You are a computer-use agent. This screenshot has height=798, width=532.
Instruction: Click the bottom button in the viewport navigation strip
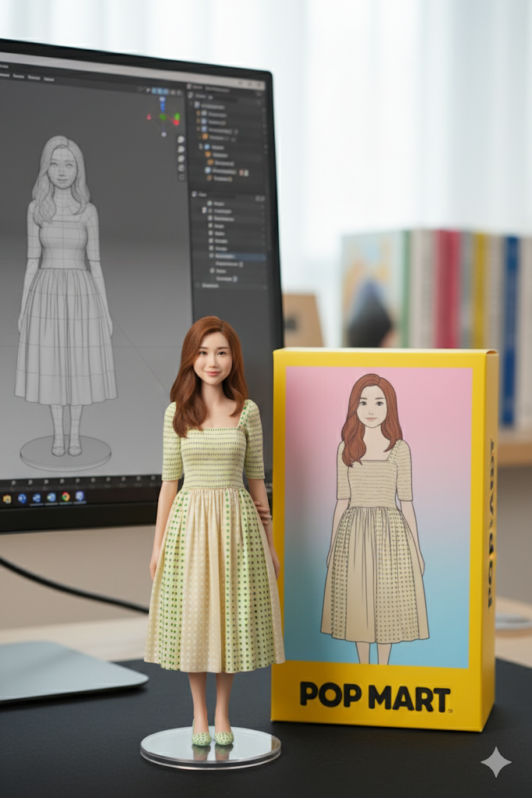pyautogui.click(x=181, y=177)
